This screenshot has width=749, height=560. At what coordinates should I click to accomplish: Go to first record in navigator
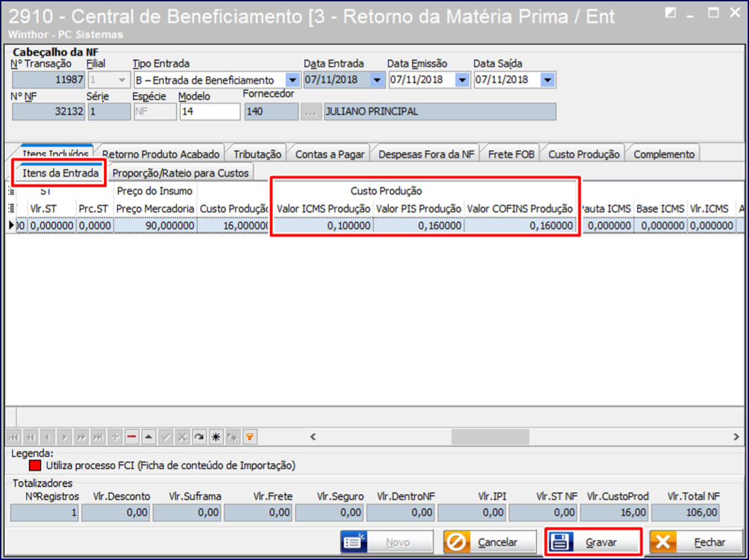pyautogui.click(x=13, y=437)
